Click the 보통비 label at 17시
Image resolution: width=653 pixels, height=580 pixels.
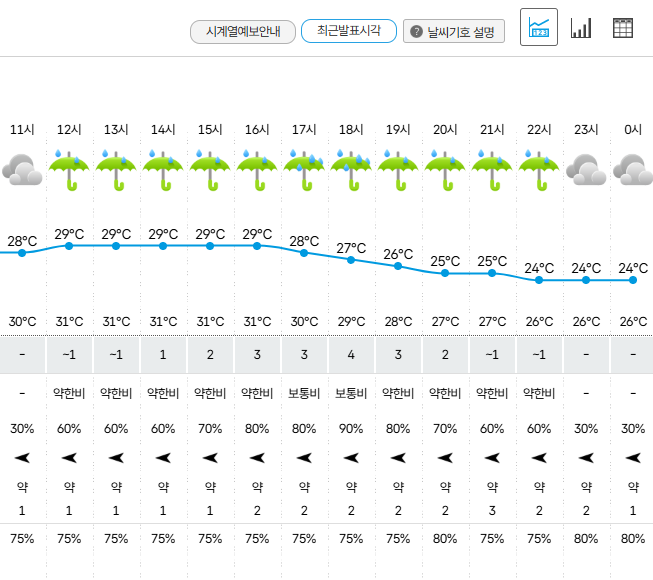point(304,393)
